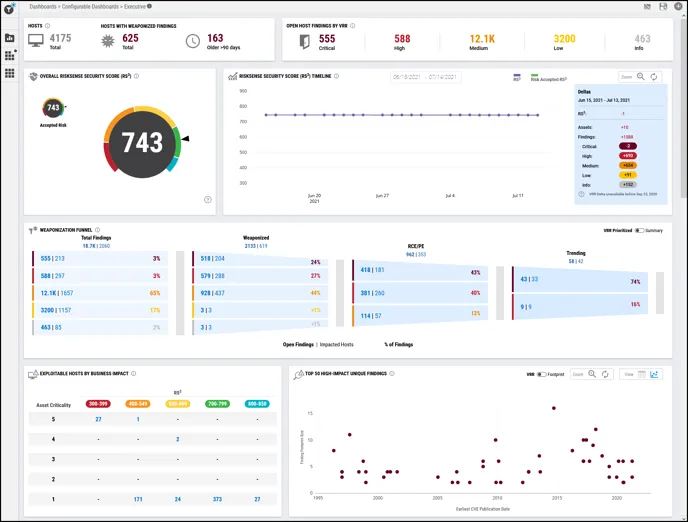Show info for Open Host Findings by VRR
Viewport: 688px width, 522px height.
352,26
